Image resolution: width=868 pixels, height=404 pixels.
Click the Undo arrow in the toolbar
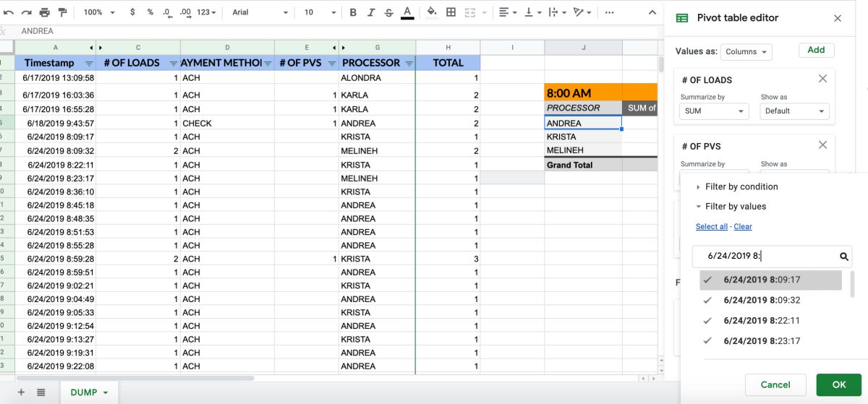[9, 12]
